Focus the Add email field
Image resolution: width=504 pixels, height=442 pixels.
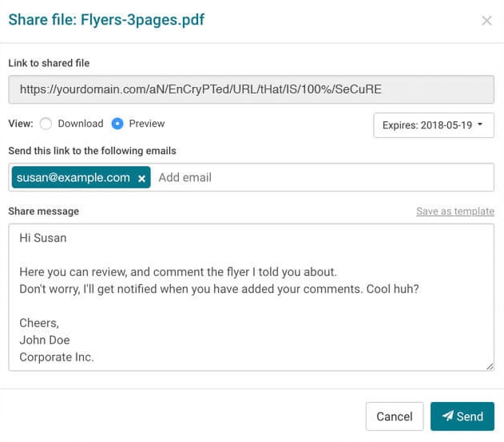pos(319,178)
